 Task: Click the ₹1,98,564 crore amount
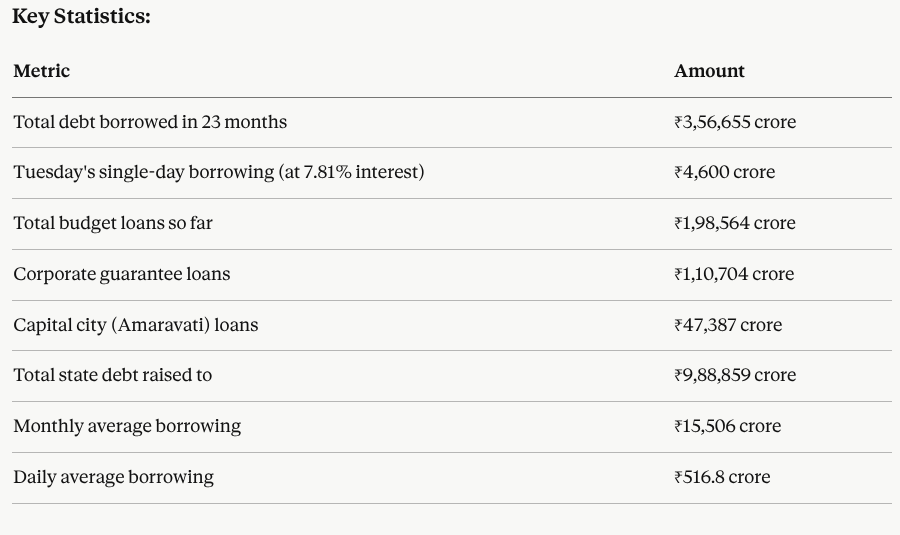pos(734,223)
